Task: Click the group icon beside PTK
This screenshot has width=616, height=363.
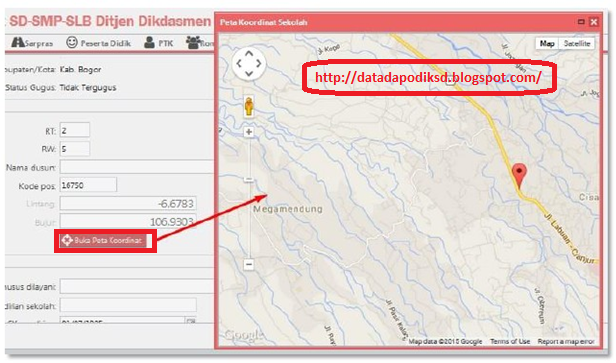Action: [192, 42]
